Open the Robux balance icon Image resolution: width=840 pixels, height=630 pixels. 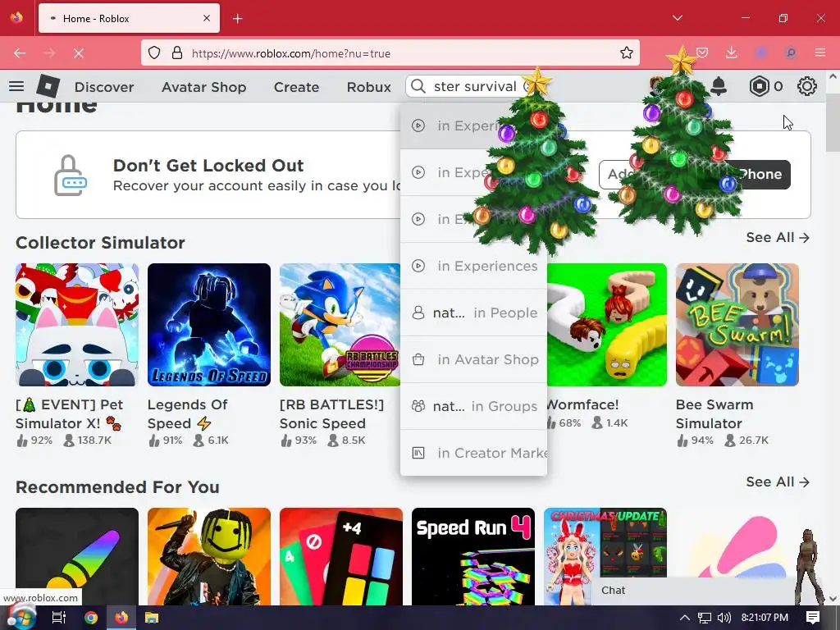pos(759,86)
